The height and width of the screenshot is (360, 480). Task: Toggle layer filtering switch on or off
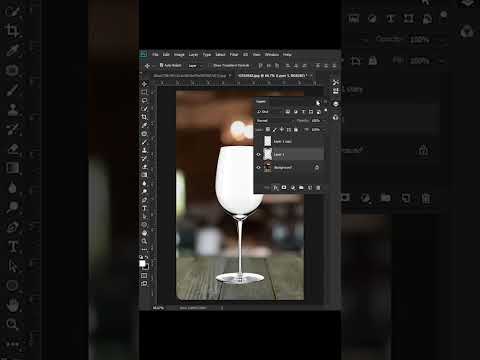click(326, 111)
